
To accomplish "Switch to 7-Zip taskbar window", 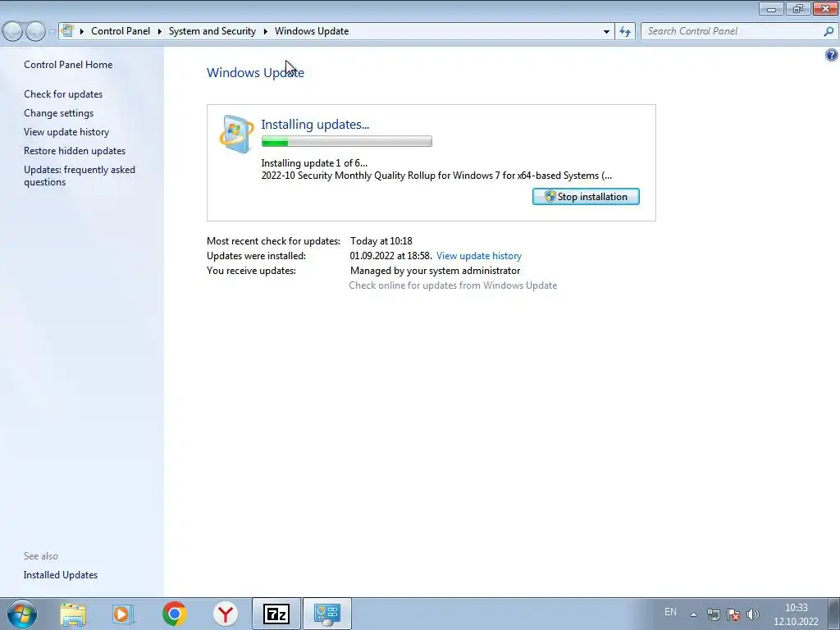I will [x=276, y=614].
